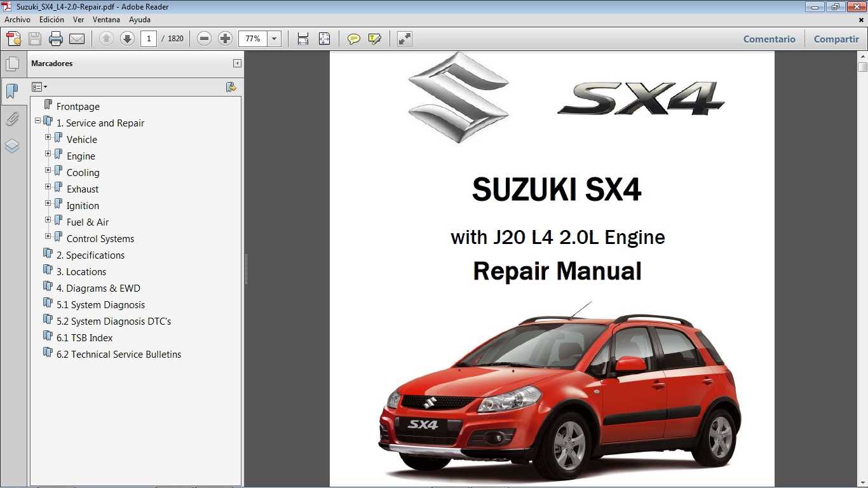Expand the Vehicle bookmark
The height and width of the screenshot is (488, 868).
coord(48,137)
